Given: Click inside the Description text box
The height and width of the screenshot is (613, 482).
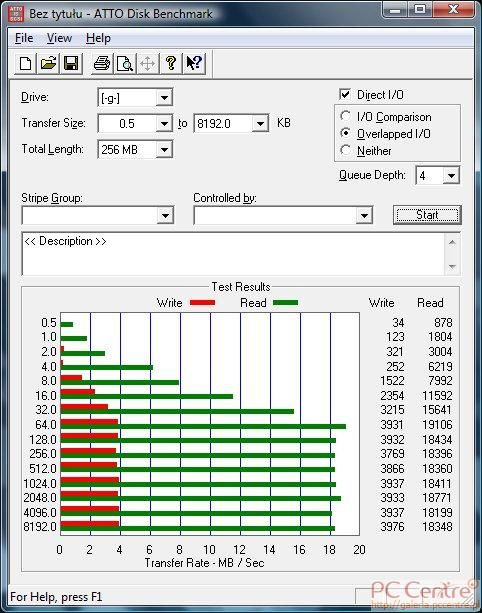Looking at the screenshot, I should [x=233, y=254].
